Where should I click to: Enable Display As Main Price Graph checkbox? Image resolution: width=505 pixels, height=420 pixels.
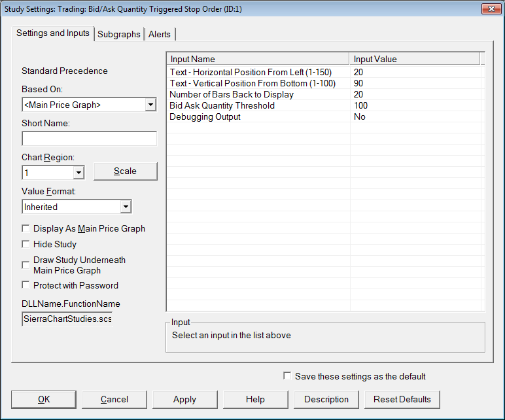pos(26,229)
